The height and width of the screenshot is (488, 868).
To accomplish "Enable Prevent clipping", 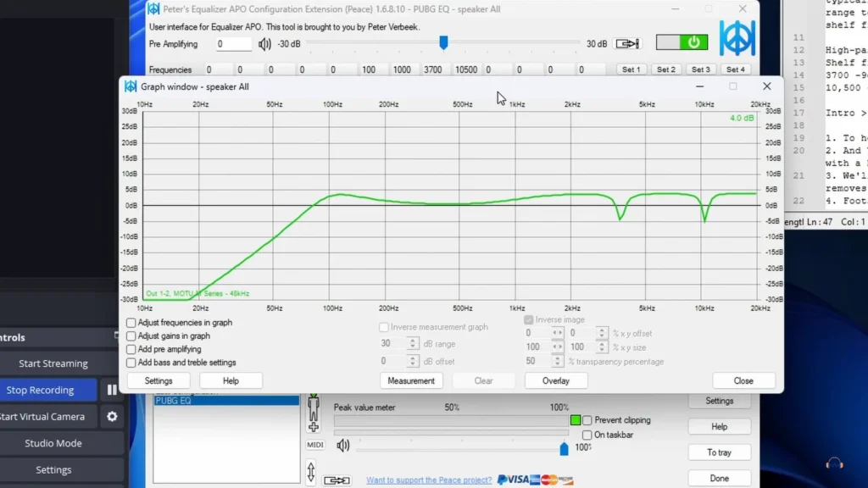I will (x=587, y=420).
